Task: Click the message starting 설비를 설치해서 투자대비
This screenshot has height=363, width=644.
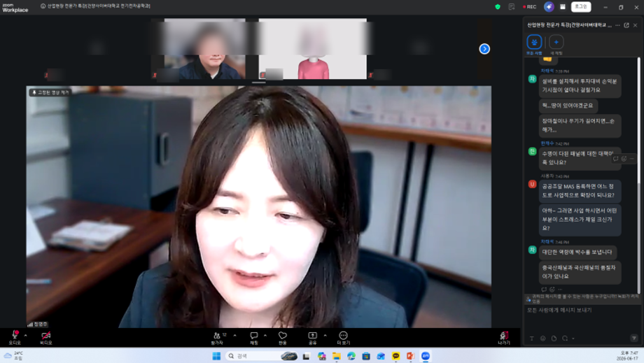Action: coord(580,86)
